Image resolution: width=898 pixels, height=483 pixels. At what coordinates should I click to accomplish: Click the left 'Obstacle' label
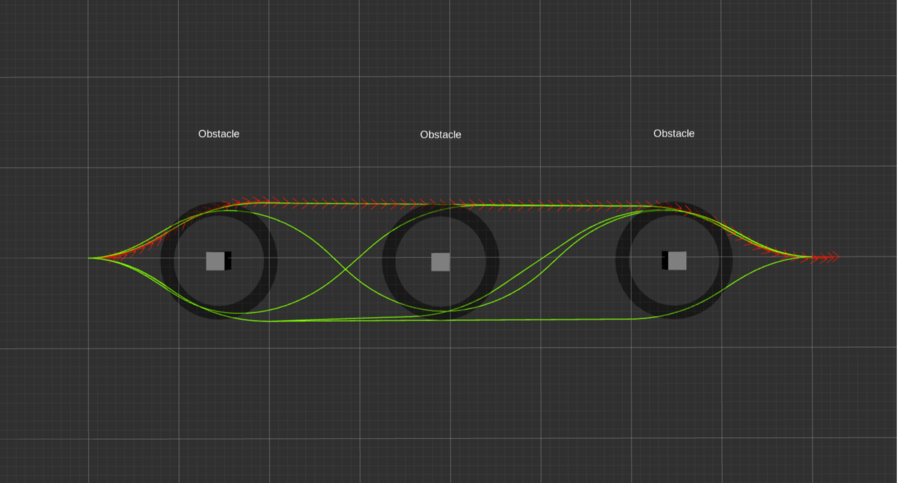pos(219,133)
